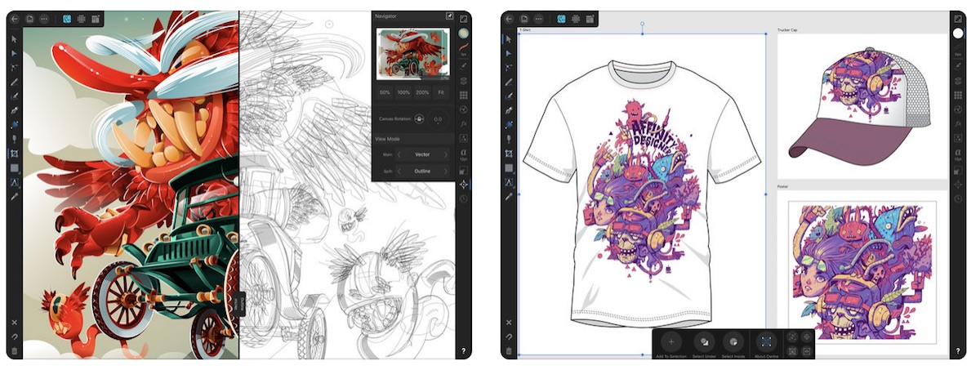The width and height of the screenshot is (980, 370).
Task: Open the three-dot more menu in dragon artwork window
Action: coord(44,17)
